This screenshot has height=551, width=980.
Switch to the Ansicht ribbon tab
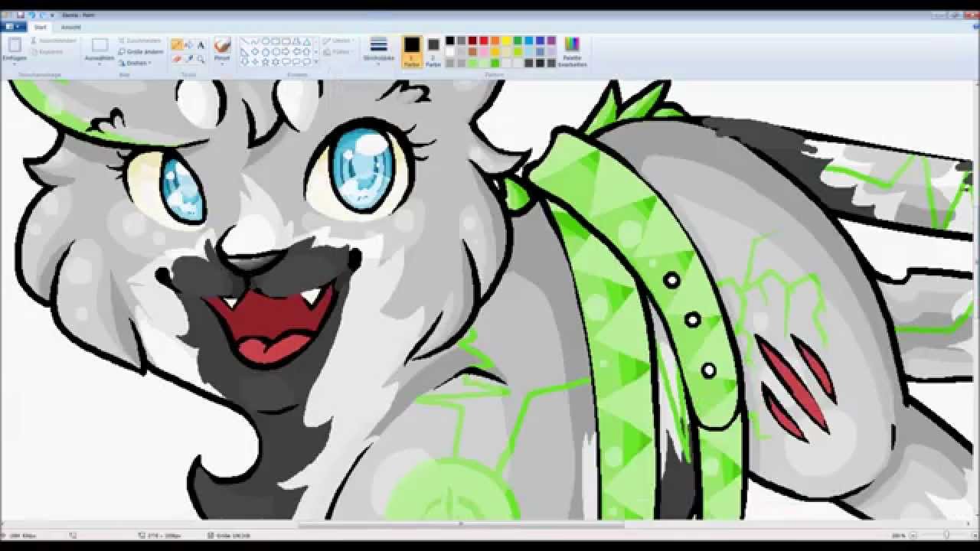pyautogui.click(x=71, y=27)
